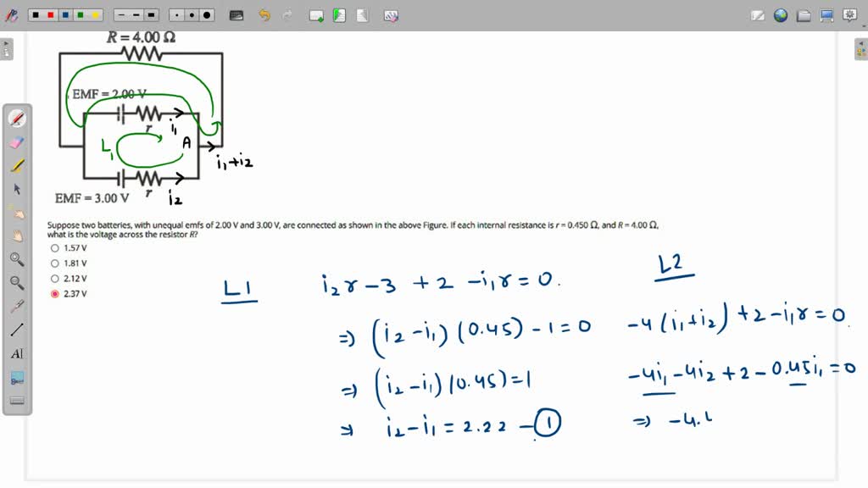Image resolution: width=868 pixels, height=488 pixels.
Task: Click the Undo icon
Action: (264, 14)
